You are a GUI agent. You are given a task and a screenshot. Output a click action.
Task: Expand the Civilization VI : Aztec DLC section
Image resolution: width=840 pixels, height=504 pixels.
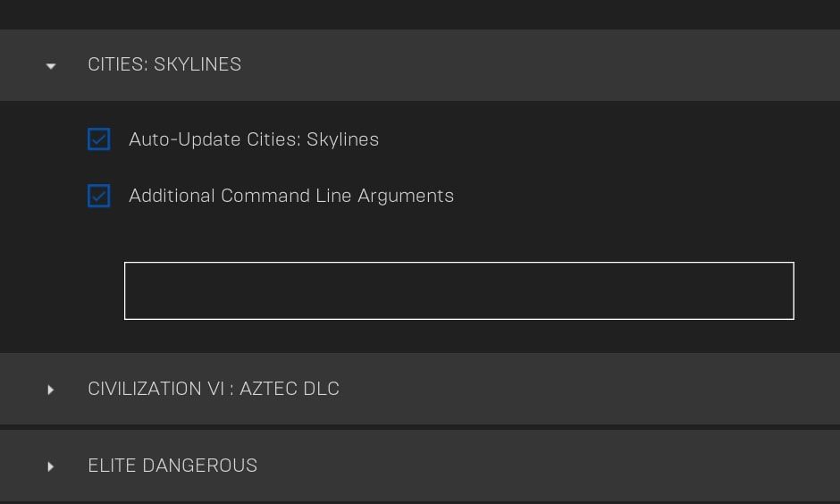51,390
